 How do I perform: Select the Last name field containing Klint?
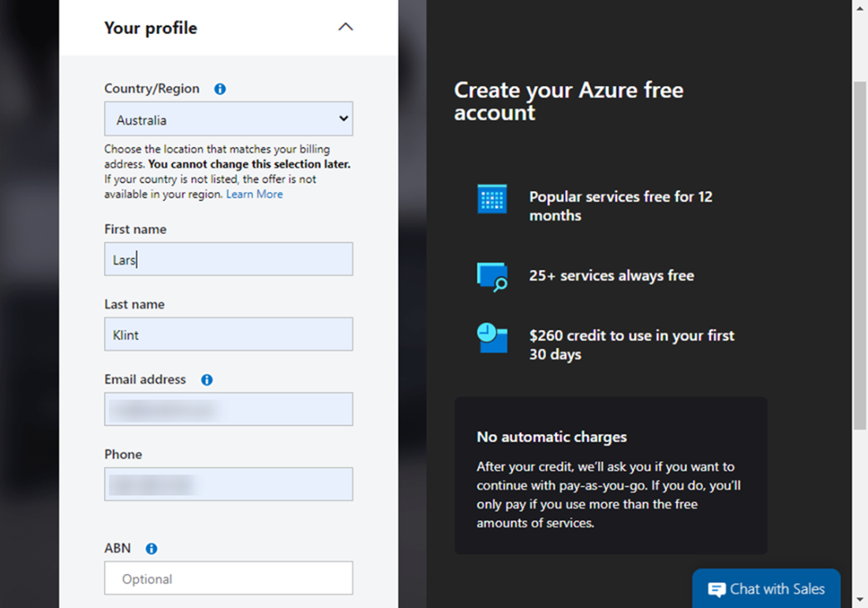(x=228, y=334)
